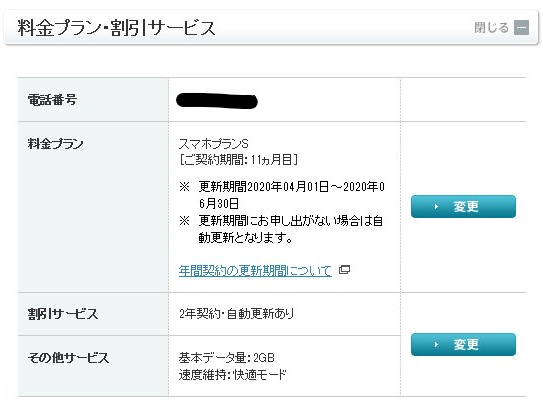Click the 基本データ量: 2GB text
Image resolution: width=543 pixels, height=412 pixels.
[x=227, y=357]
